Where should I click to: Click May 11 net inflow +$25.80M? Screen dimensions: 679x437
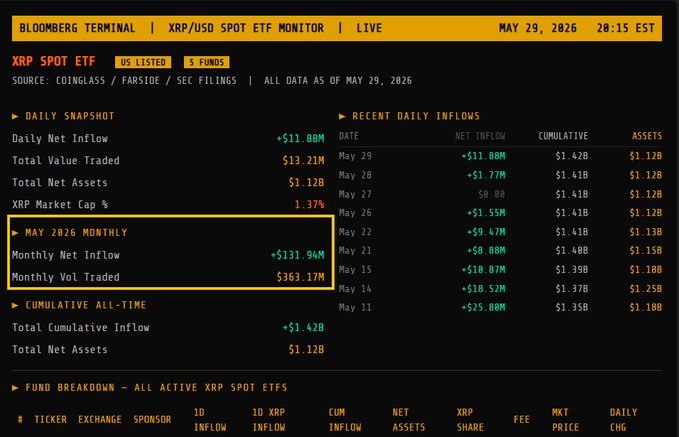coord(483,307)
